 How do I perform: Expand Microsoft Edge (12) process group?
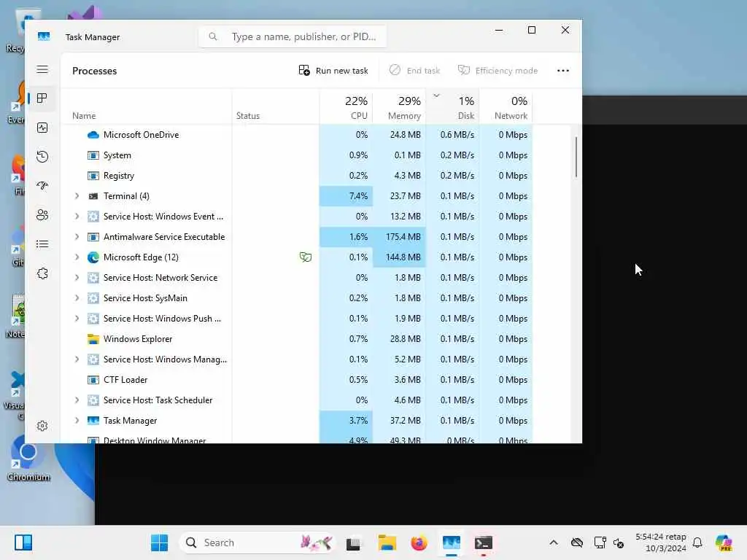pyautogui.click(x=77, y=257)
